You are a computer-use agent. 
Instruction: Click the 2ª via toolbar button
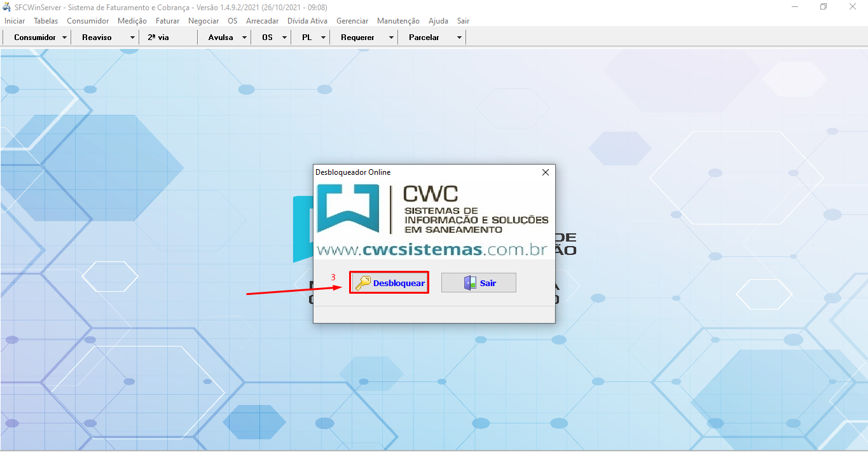pyautogui.click(x=158, y=38)
